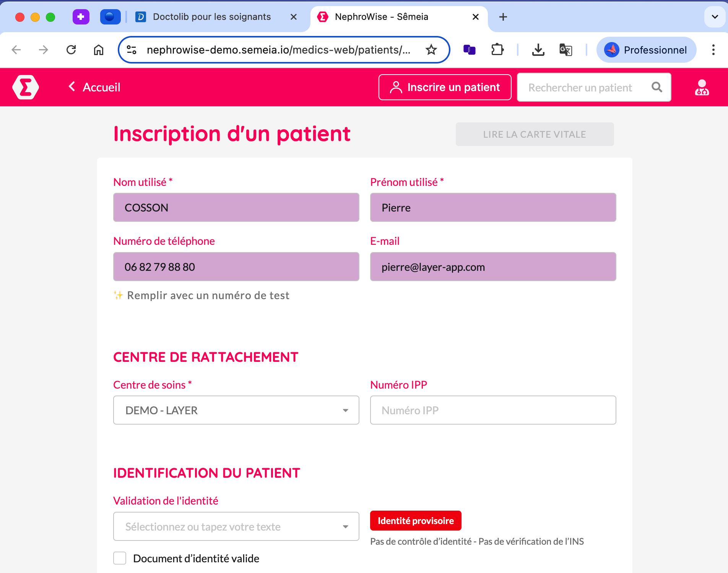Image resolution: width=728 pixels, height=573 pixels.
Task: Open the site information icon in address bar
Action: pos(132,50)
